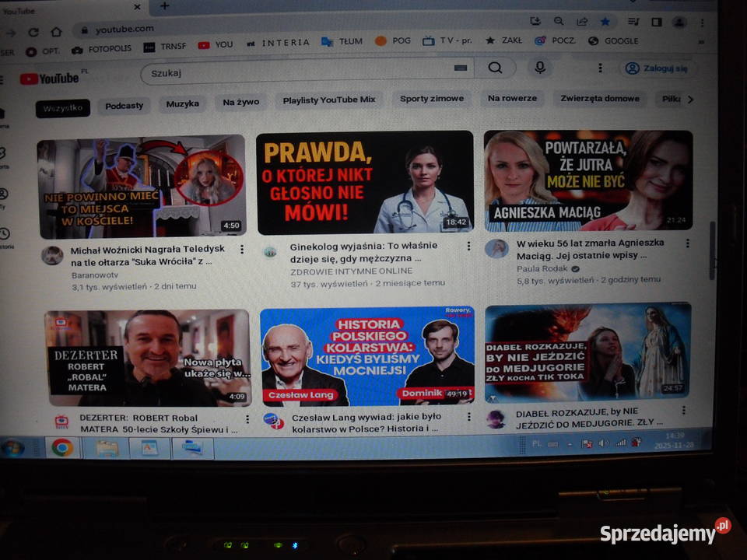Click the volume speaker icon in system tray

pos(604,443)
